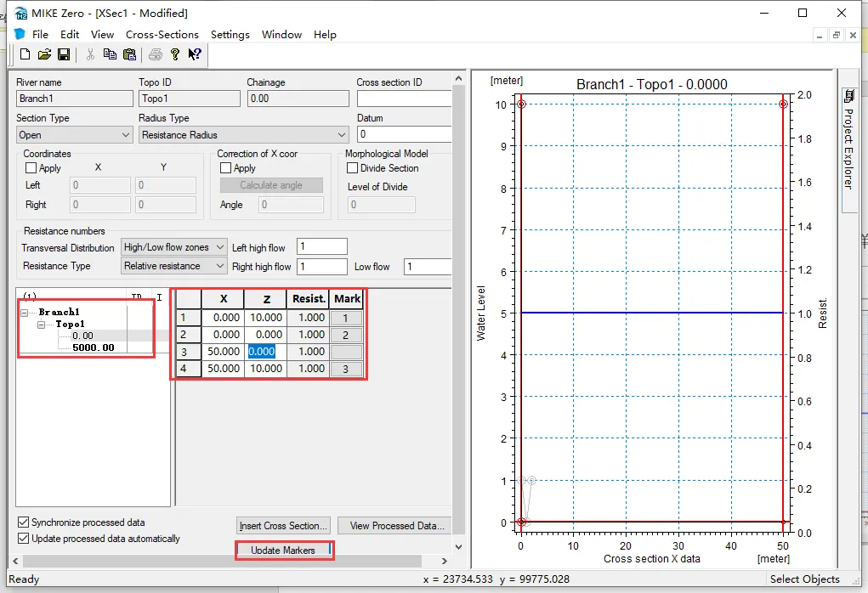The image size is (868, 593).
Task: Enable the Coordinates Apply checkbox
Action: (31, 168)
